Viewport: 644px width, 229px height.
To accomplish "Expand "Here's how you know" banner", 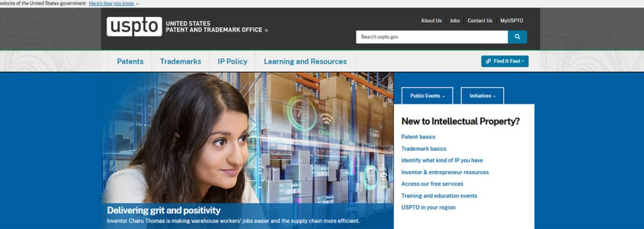I will pos(114,3).
